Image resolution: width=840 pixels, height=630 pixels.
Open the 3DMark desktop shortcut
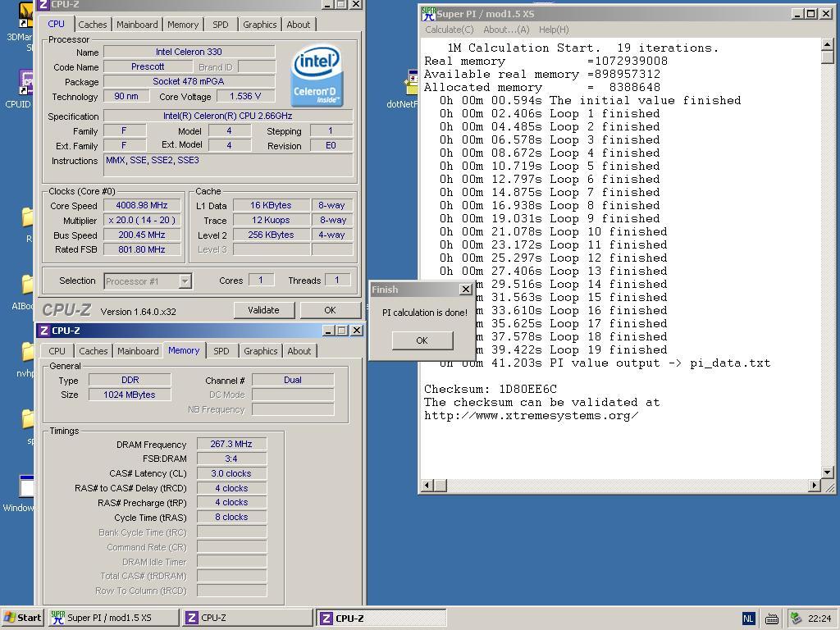click(x=26, y=15)
